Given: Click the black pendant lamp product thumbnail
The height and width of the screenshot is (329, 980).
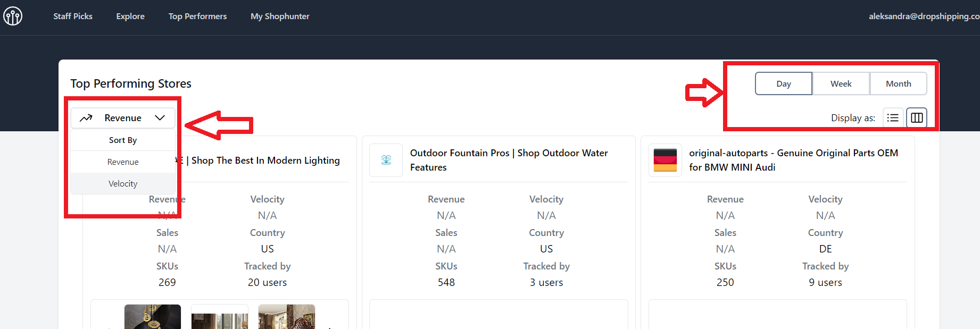Looking at the screenshot, I should point(153,317).
